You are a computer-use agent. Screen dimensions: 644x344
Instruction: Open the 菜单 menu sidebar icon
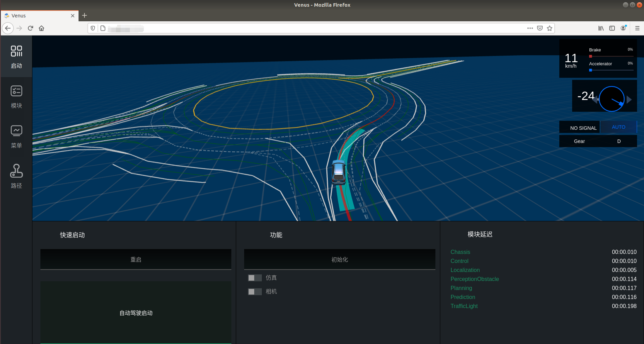[x=16, y=136]
